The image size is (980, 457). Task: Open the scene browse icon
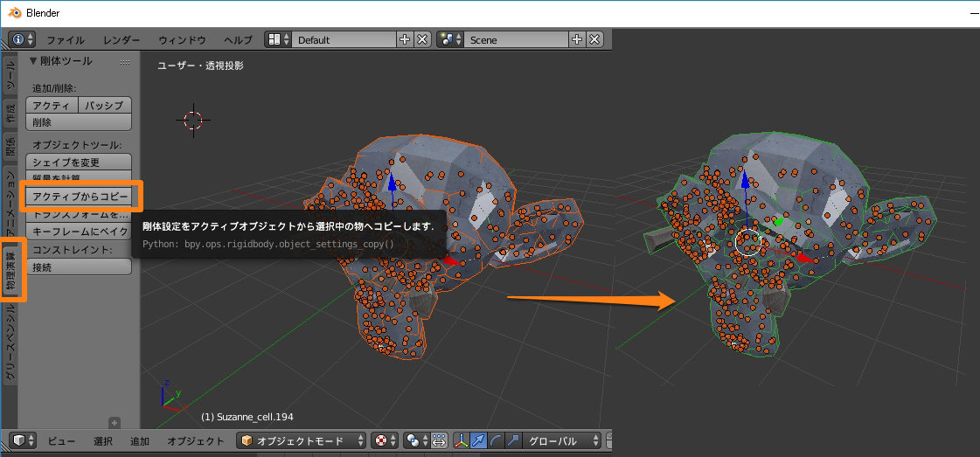(450, 39)
